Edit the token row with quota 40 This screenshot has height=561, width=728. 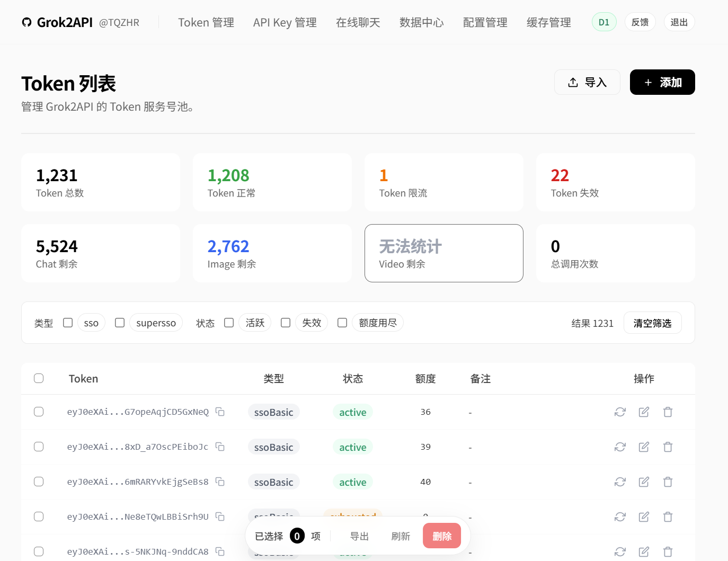[644, 482]
